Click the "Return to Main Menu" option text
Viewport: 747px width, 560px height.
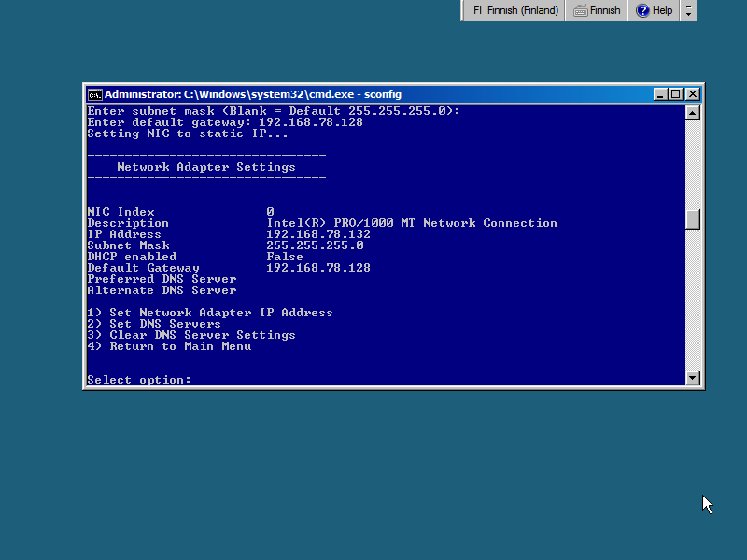coord(180,346)
